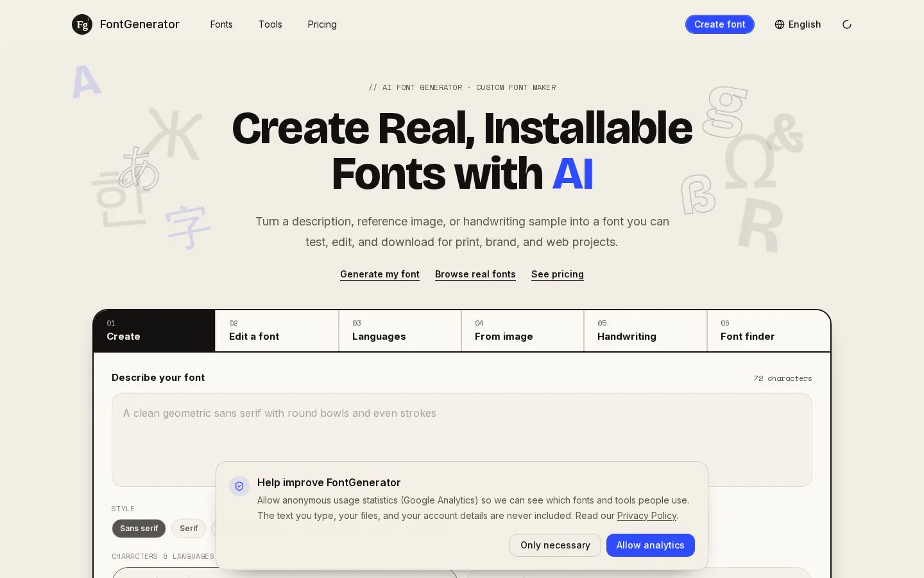The image size is (924, 578).
Task: Open the Fonts menu
Action: (221, 24)
